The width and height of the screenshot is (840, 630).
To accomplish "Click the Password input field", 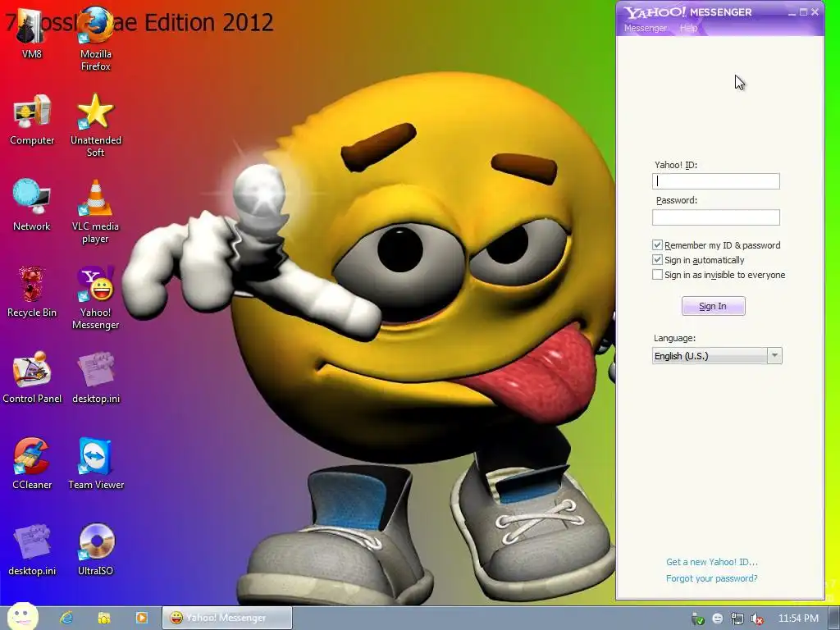I will (715, 217).
